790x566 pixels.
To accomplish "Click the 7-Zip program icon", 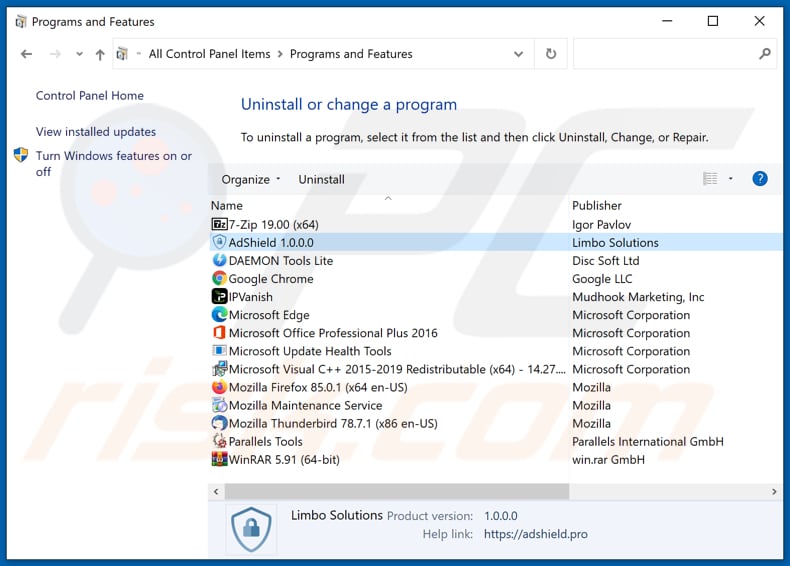I will (219, 224).
